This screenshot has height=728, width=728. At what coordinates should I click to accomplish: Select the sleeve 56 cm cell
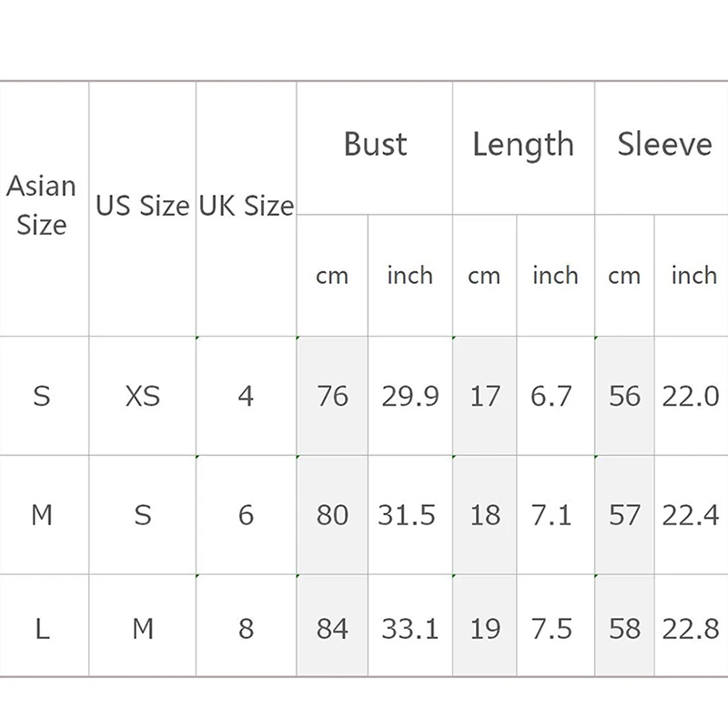pos(624,396)
